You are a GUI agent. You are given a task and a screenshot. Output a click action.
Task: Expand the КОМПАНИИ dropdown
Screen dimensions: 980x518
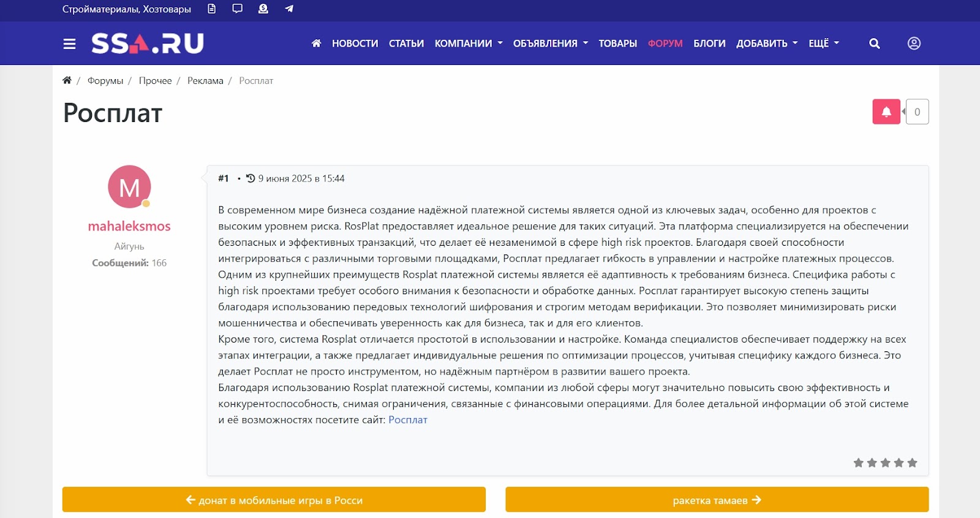point(469,44)
